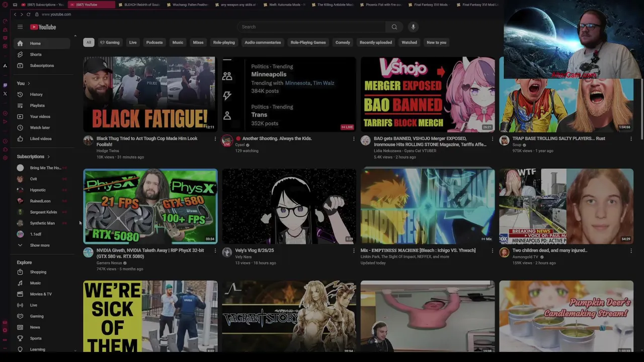Open Hodge Twins channel avatar
This screenshot has height=362, width=644.
pyautogui.click(x=88, y=140)
